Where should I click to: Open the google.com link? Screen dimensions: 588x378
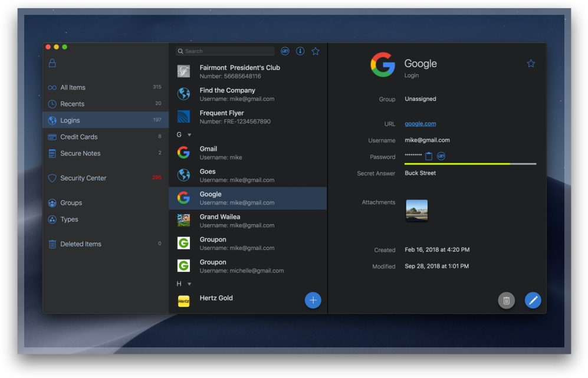point(420,124)
